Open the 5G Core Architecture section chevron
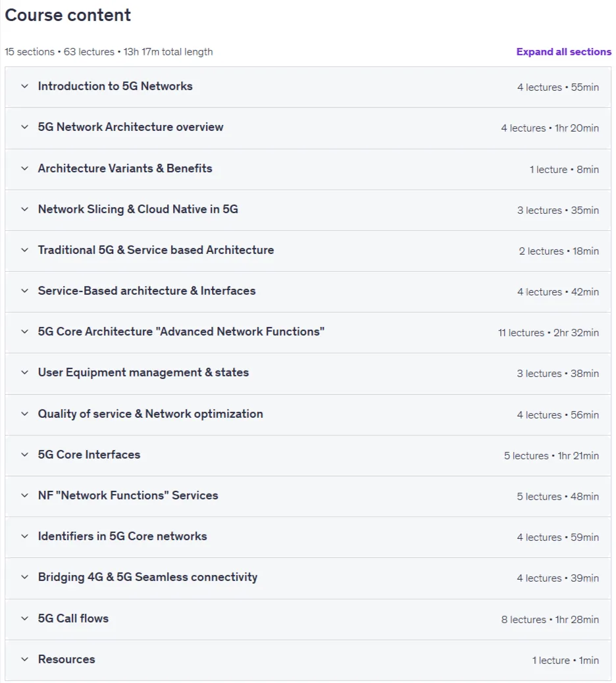 (x=25, y=332)
